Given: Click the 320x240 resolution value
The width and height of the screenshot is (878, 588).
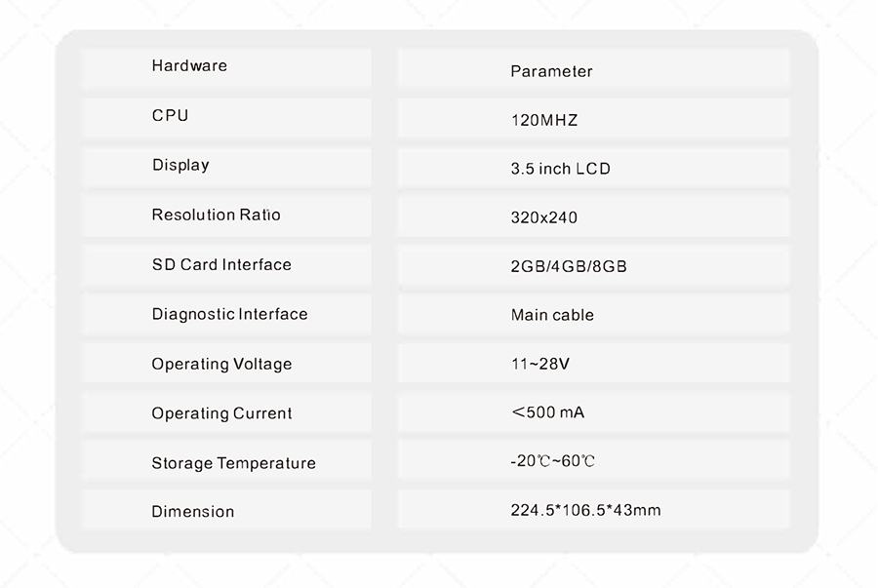Looking at the screenshot, I should click(543, 217).
